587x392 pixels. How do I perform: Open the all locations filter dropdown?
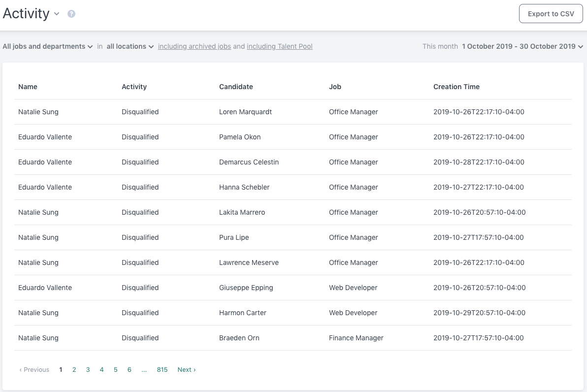pyautogui.click(x=130, y=46)
